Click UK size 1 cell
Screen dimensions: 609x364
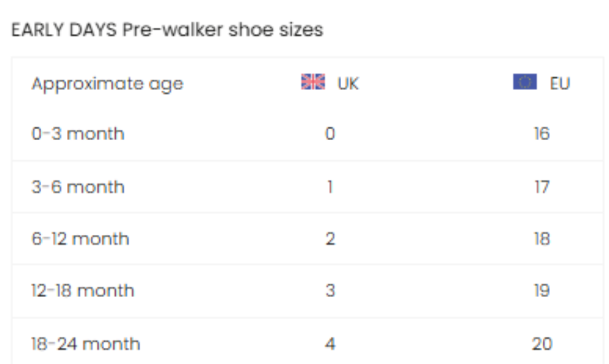(x=330, y=187)
